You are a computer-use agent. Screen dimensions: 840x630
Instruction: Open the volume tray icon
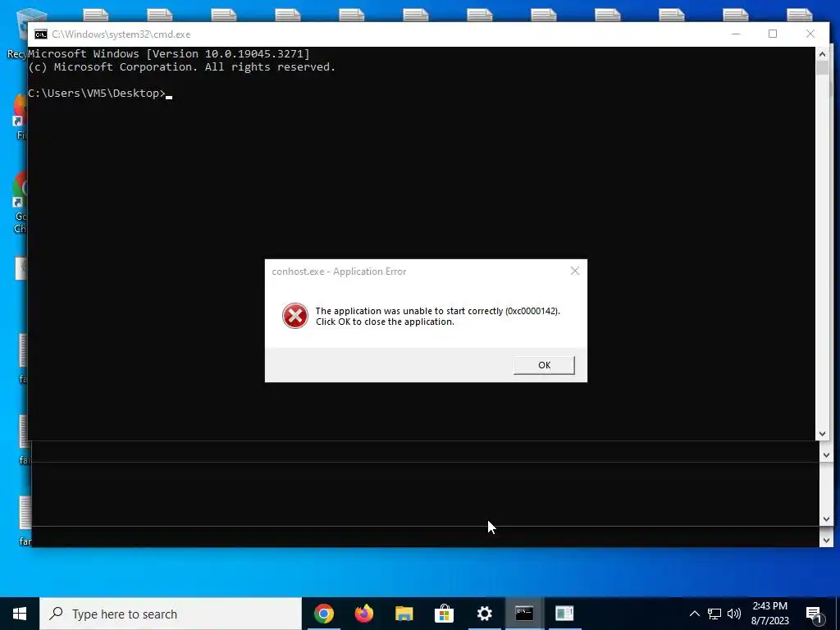tap(734, 614)
